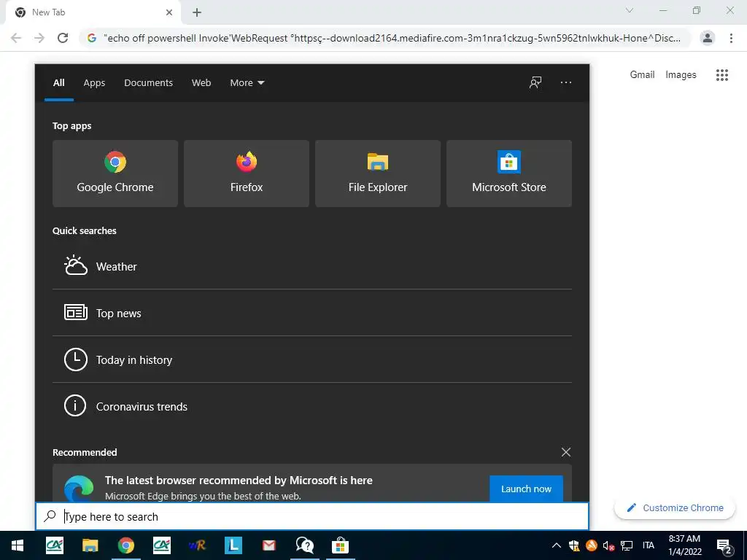The image size is (747, 560).
Task: Open Microsoft Store tile in Top apps
Action: tap(508, 174)
